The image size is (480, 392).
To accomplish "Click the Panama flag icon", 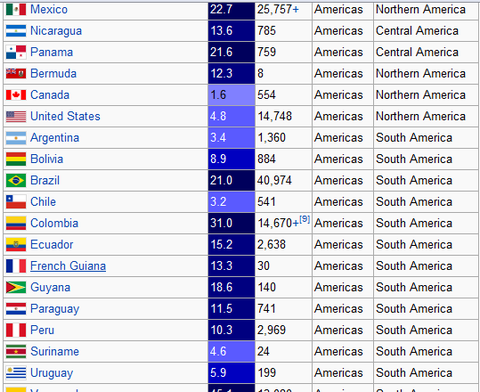I will tap(16, 52).
